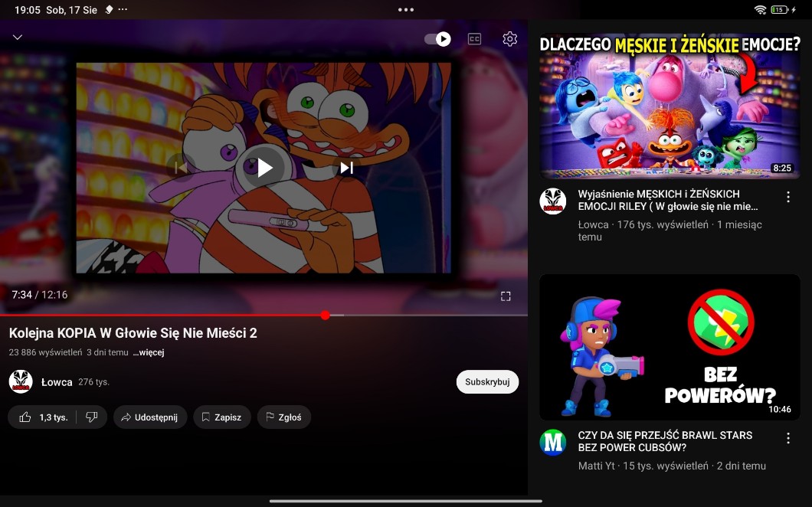The image size is (812, 507).
Task: Dislike the video with thumbs down
Action: point(91,417)
